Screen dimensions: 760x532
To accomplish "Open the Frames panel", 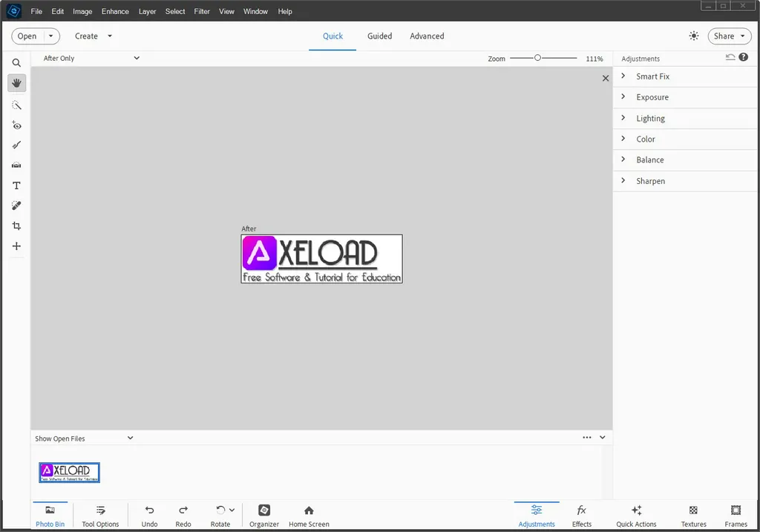I will coord(736,516).
